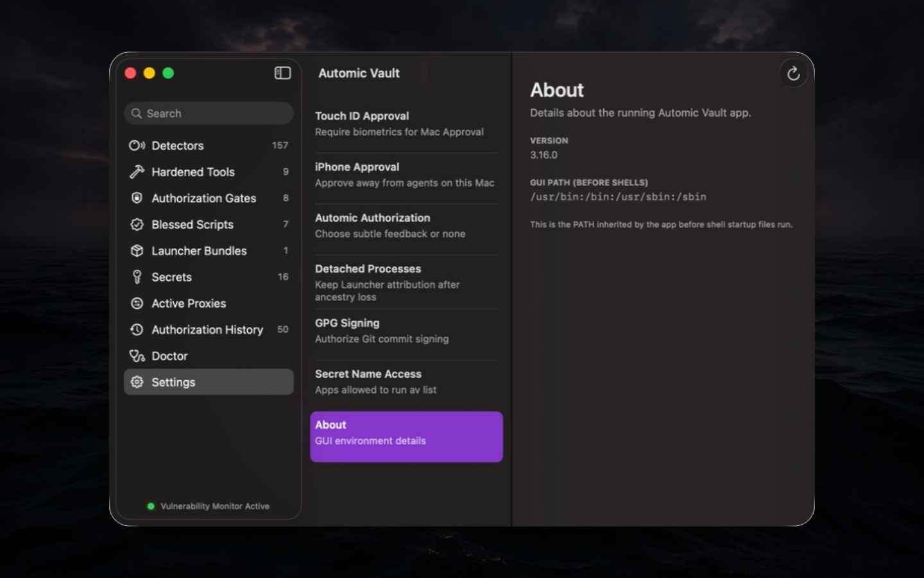This screenshot has width=924, height=578.
Task: Click the Automic Vault title
Action: pos(359,73)
